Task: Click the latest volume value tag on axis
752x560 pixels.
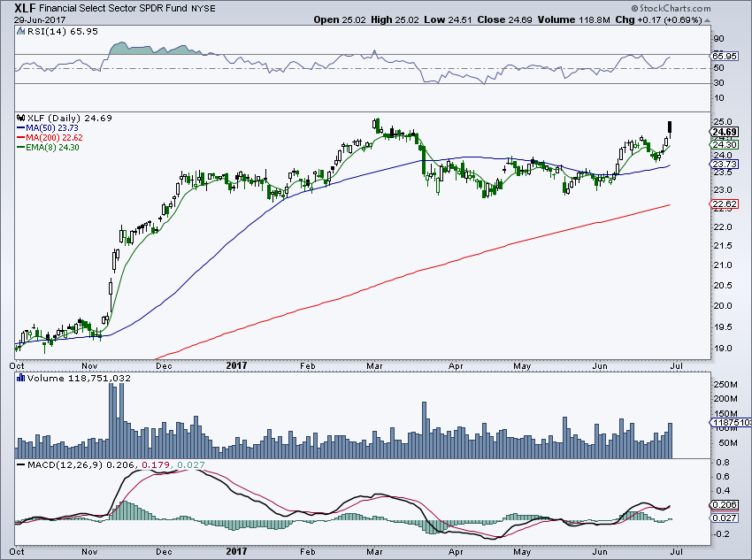Action: coord(732,422)
